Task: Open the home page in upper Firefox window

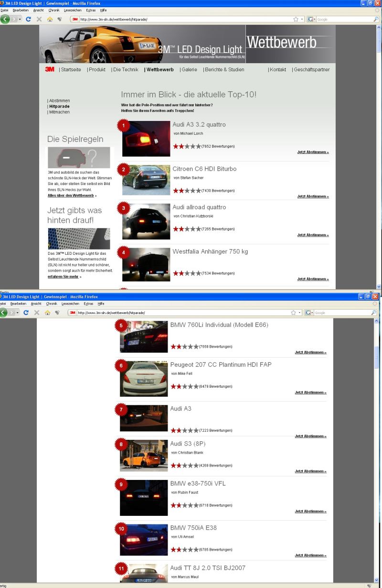Action: [x=49, y=19]
